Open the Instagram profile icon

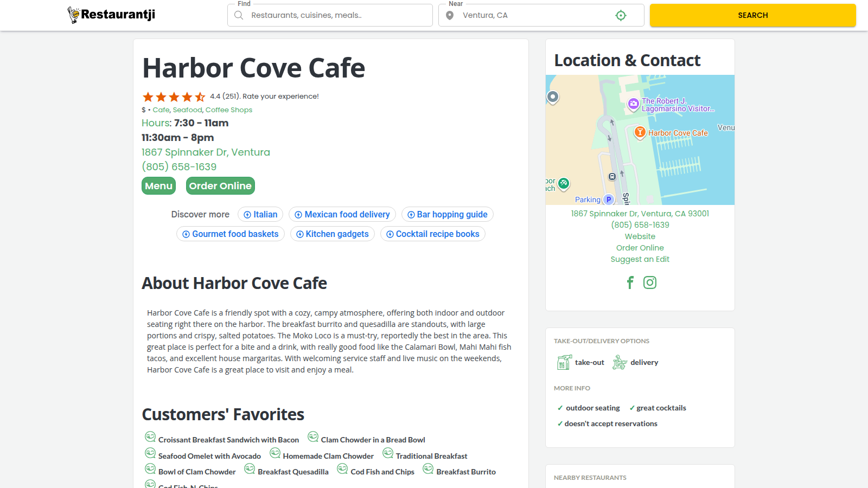[x=649, y=282]
